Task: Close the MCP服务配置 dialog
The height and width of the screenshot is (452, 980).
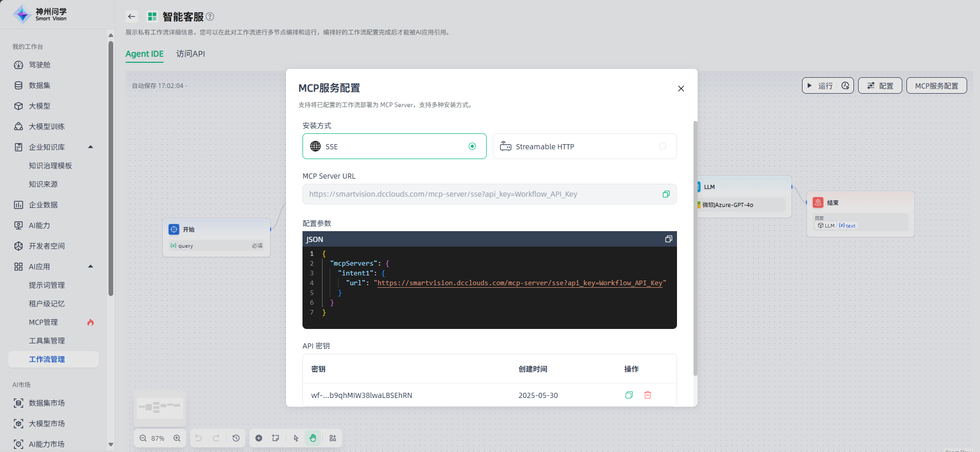Action: coord(681,89)
